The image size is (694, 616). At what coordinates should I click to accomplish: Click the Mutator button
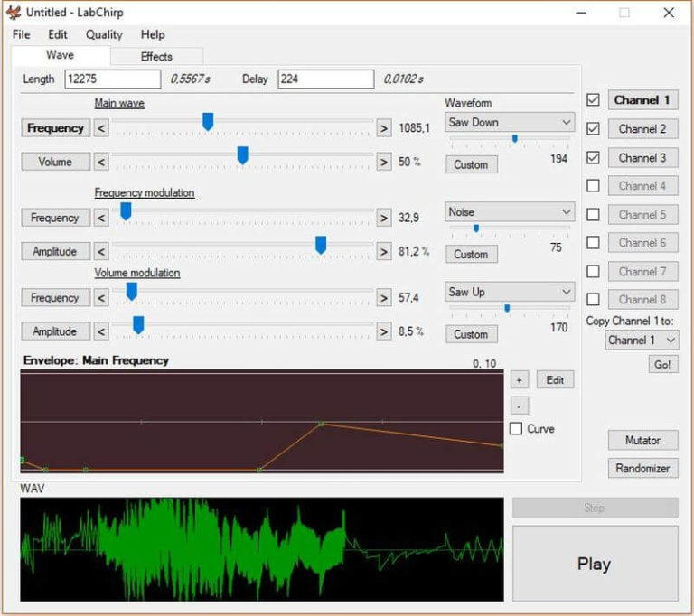tap(642, 441)
